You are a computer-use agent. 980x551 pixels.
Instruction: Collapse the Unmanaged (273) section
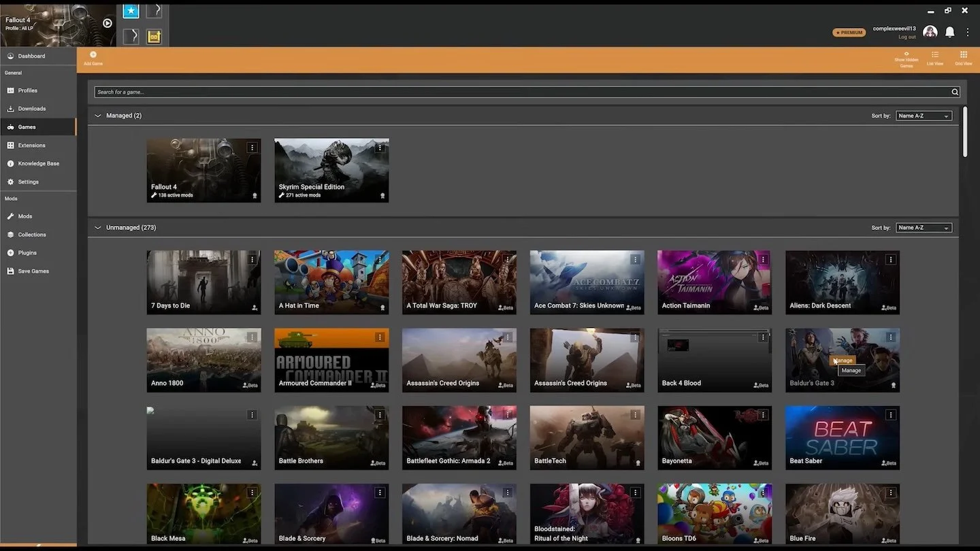click(98, 228)
